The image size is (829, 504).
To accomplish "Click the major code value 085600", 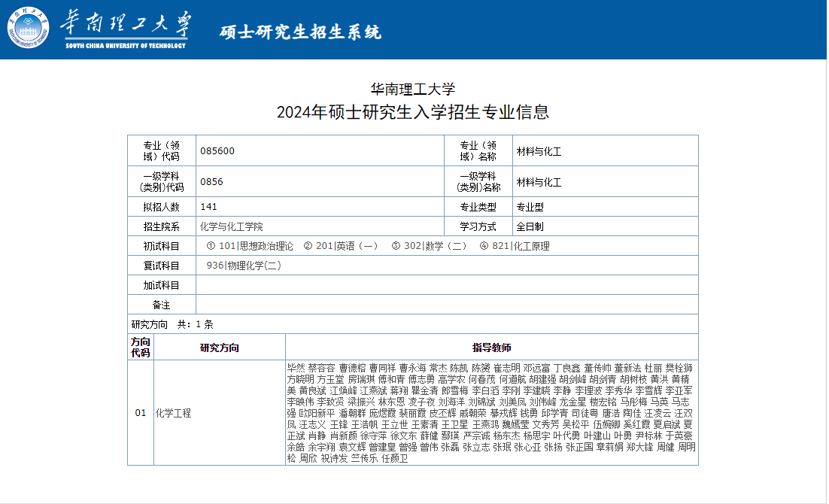I will coord(217,150).
